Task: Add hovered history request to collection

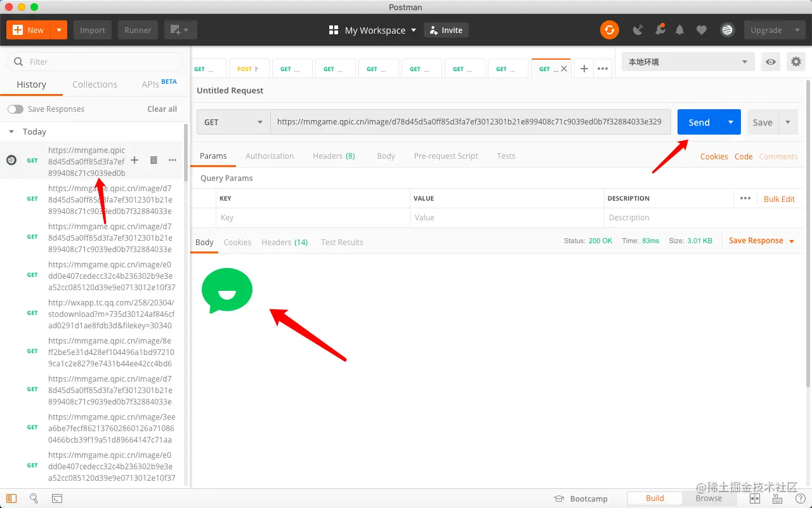Action: click(x=134, y=160)
